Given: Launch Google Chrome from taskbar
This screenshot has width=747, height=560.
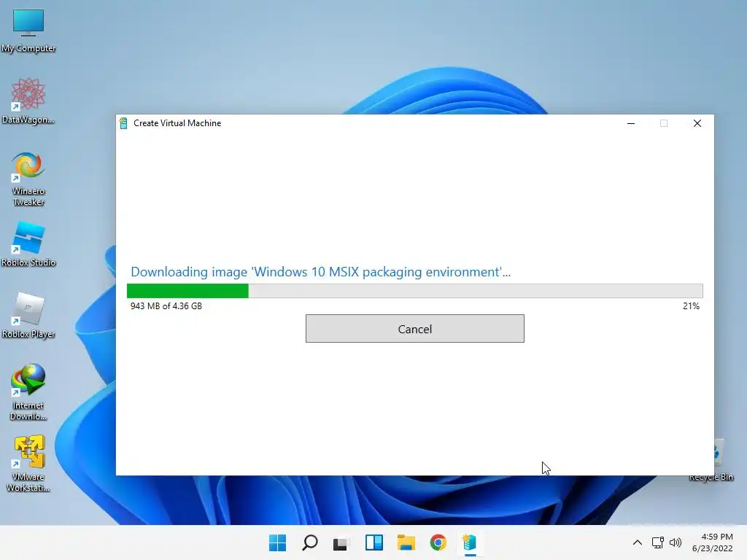Looking at the screenshot, I should pyautogui.click(x=438, y=542).
